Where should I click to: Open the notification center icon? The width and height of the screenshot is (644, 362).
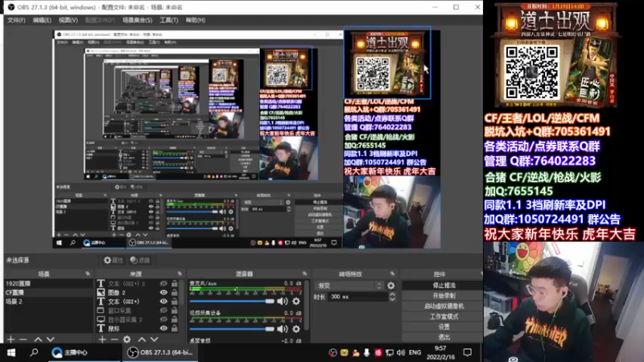pos(468,352)
